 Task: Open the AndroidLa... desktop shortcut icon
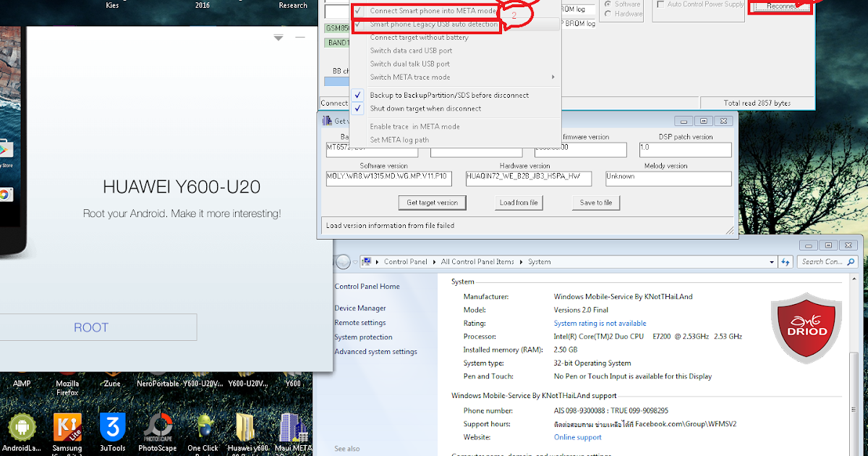click(22, 427)
